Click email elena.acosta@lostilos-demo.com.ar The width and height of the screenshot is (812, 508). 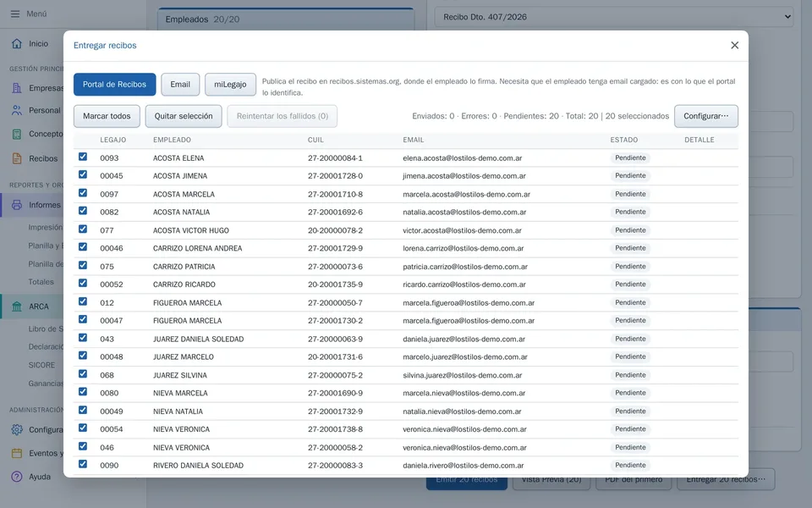tap(463, 158)
